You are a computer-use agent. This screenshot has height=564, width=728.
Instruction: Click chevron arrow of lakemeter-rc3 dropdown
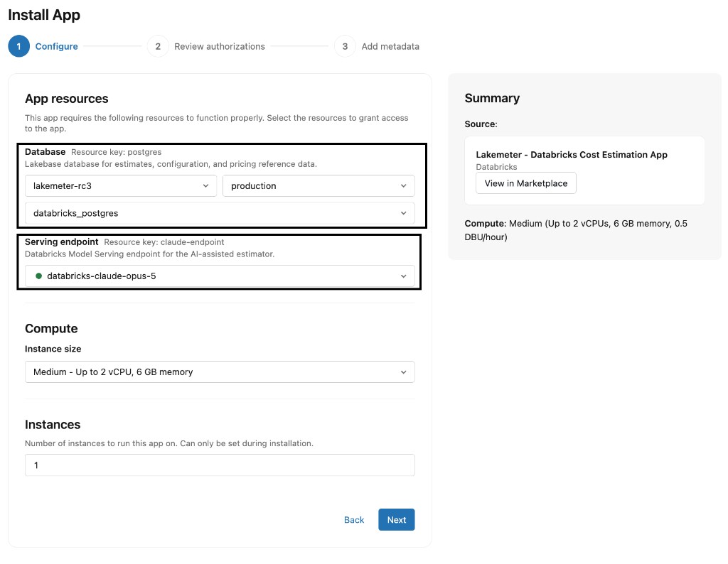(x=205, y=185)
